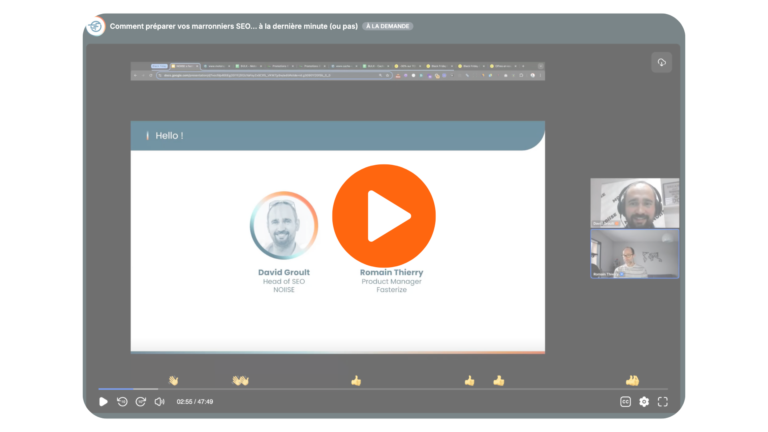This screenshot has width=768, height=432.
Task: Toggle closed captions CC button
Action: 625,402
